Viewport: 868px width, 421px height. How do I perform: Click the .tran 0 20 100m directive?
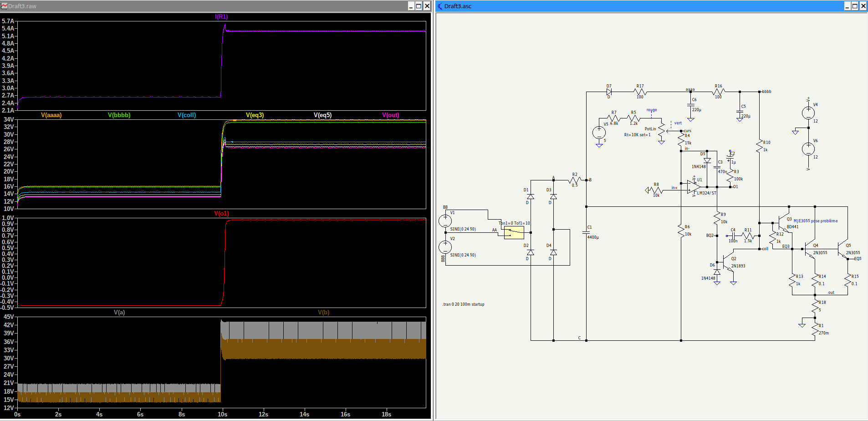[463, 304]
